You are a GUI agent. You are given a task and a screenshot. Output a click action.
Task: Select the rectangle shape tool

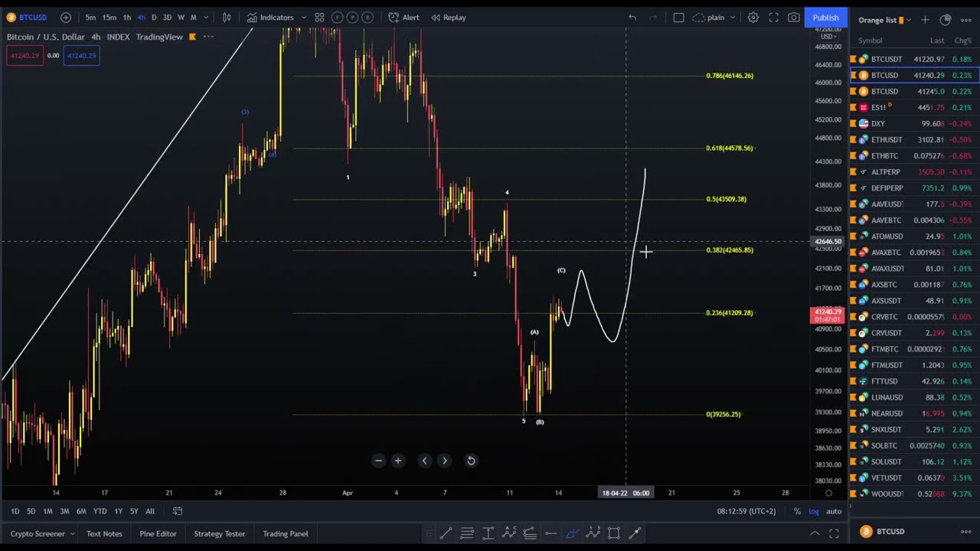pyautogui.click(x=614, y=533)
